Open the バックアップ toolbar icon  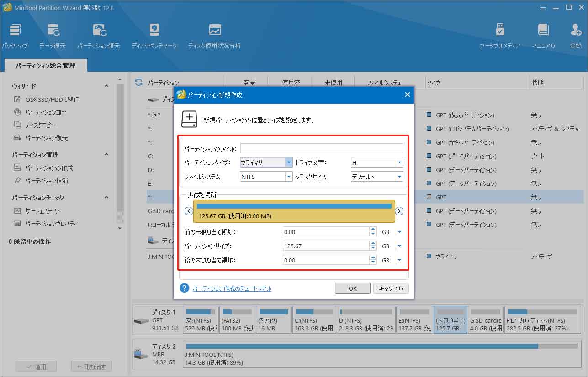pyautogui.click(x=15, y=37)
